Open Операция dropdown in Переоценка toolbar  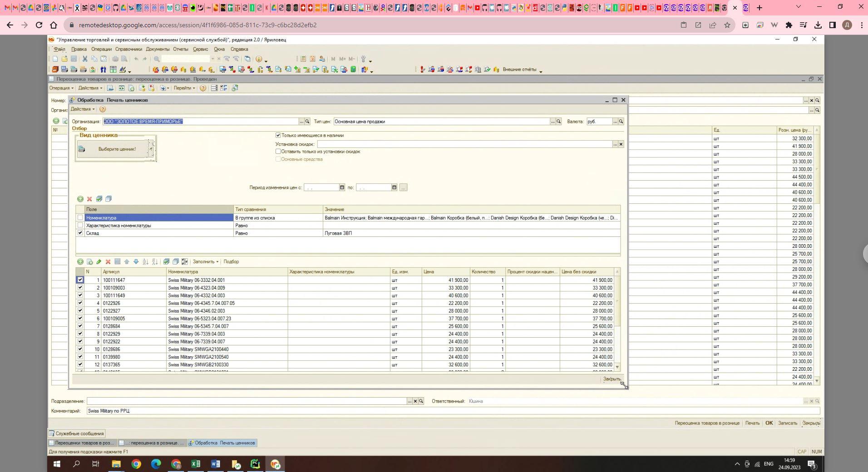[61, 88]
